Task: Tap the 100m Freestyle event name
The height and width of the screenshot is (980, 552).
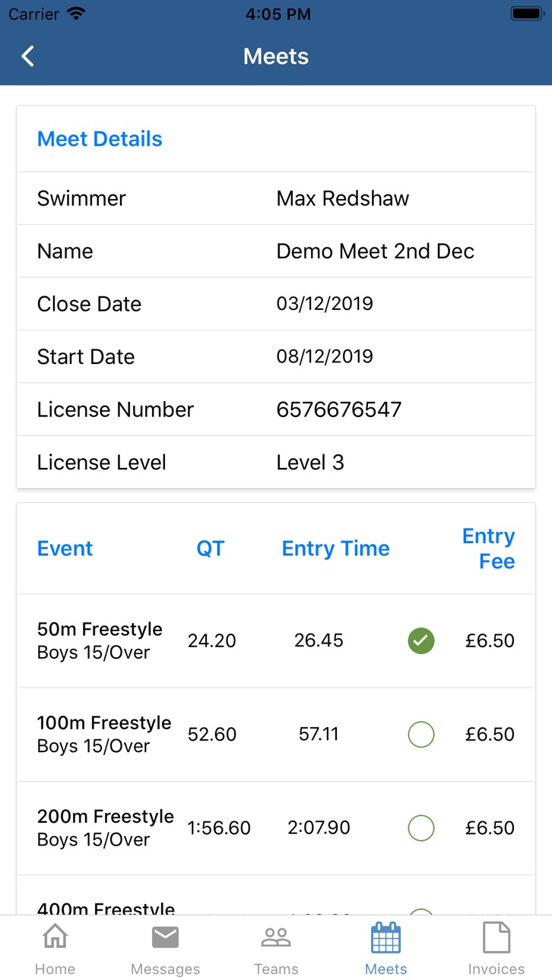Action: [x=104, y=723]
